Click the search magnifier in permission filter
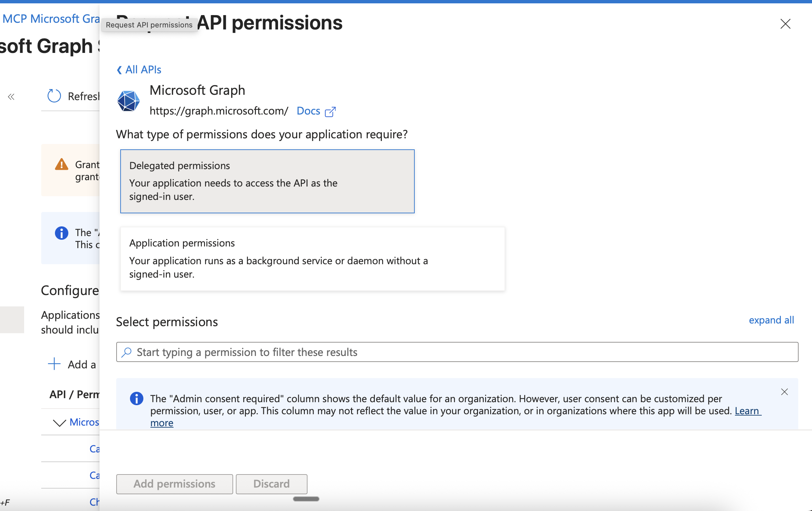This screenshot has height=511, width=812. (x=127, y=352)
